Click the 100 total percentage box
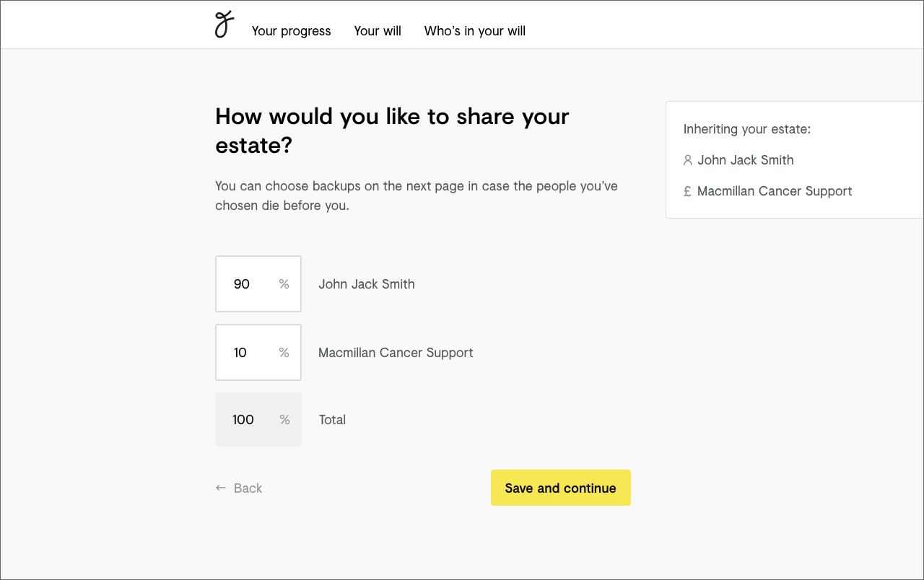 point(245,420)
